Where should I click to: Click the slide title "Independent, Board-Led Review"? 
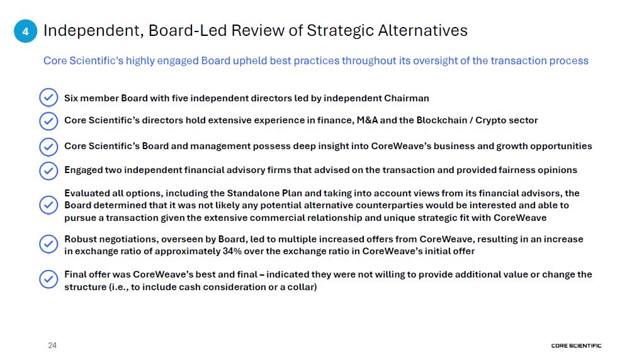(255, 30)
